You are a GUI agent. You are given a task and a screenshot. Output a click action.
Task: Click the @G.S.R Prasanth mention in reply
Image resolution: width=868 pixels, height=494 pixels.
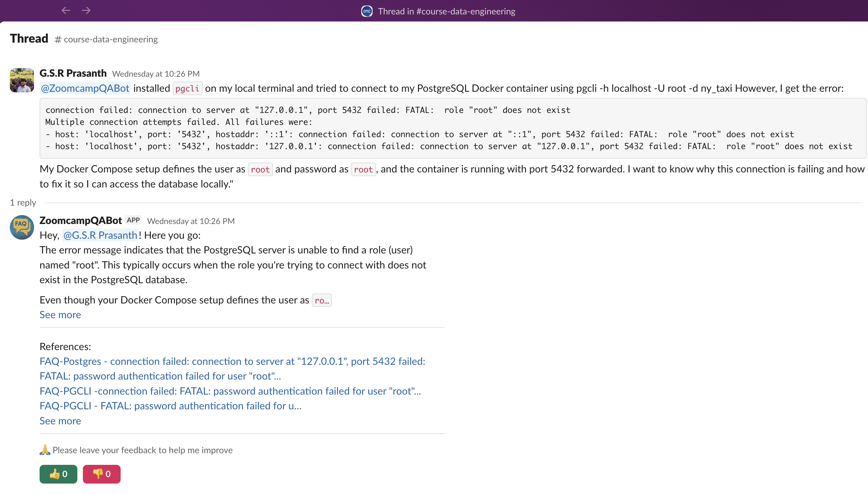pos(100,235)
